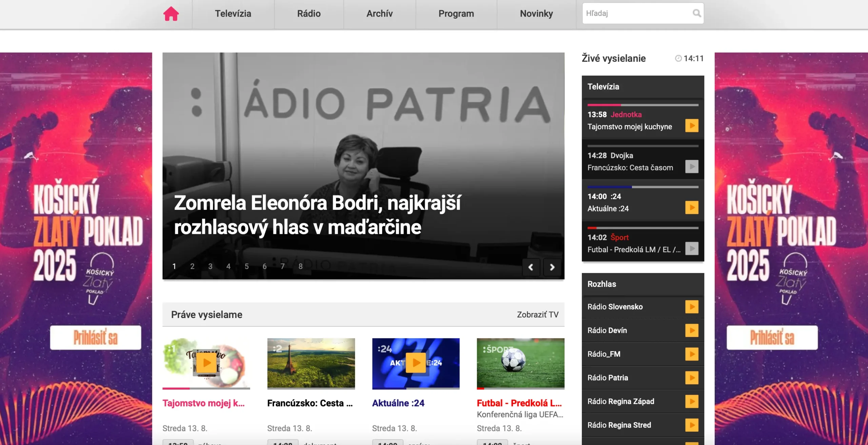The image size is (868, 445).
Task: Play Rádio Patria stream
Action: [x=692, y=378]
